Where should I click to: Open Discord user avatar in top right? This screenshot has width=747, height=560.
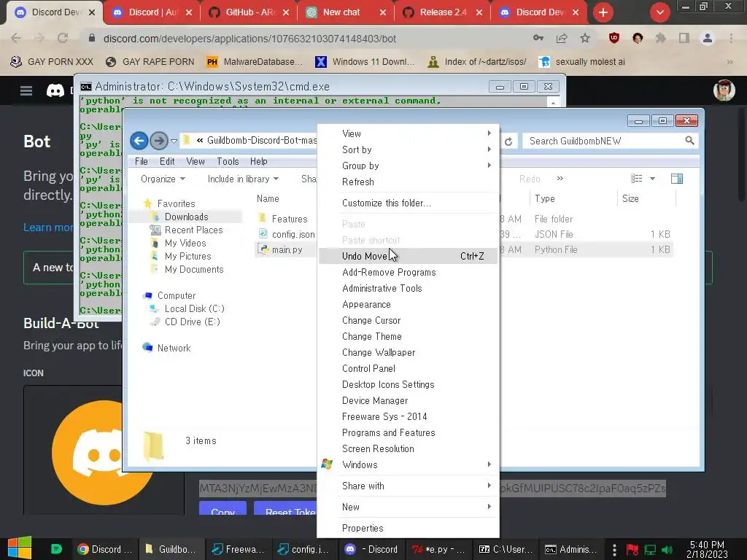coord(724,90)
